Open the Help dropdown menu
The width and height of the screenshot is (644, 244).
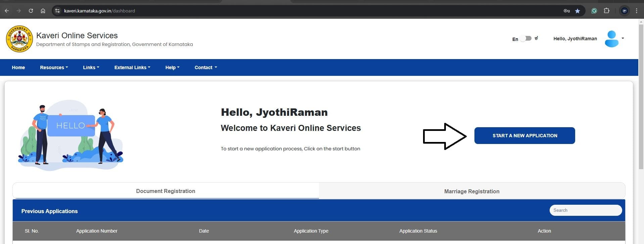click(x=172, y=67)
